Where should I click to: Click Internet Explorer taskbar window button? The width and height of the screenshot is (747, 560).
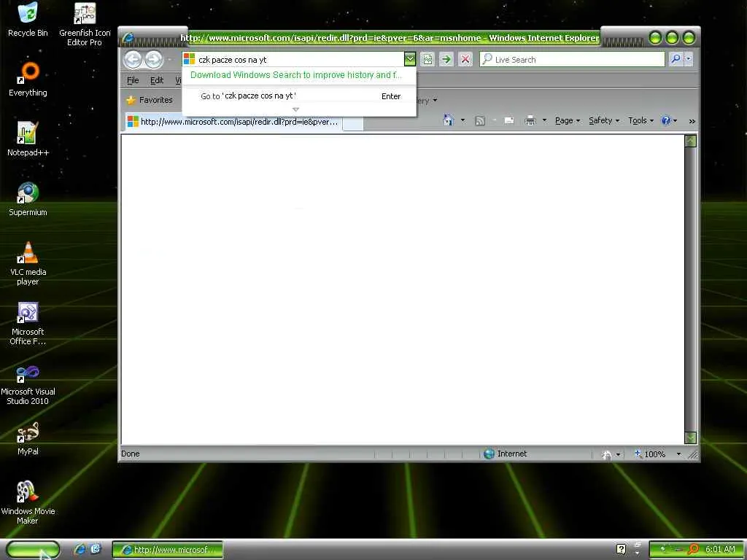pos(168,550)
